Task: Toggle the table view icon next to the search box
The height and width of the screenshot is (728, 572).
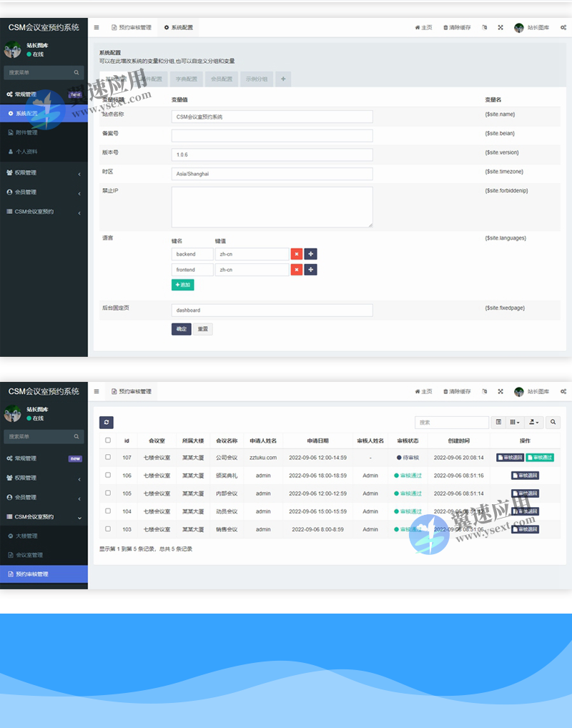Action: 499,423
